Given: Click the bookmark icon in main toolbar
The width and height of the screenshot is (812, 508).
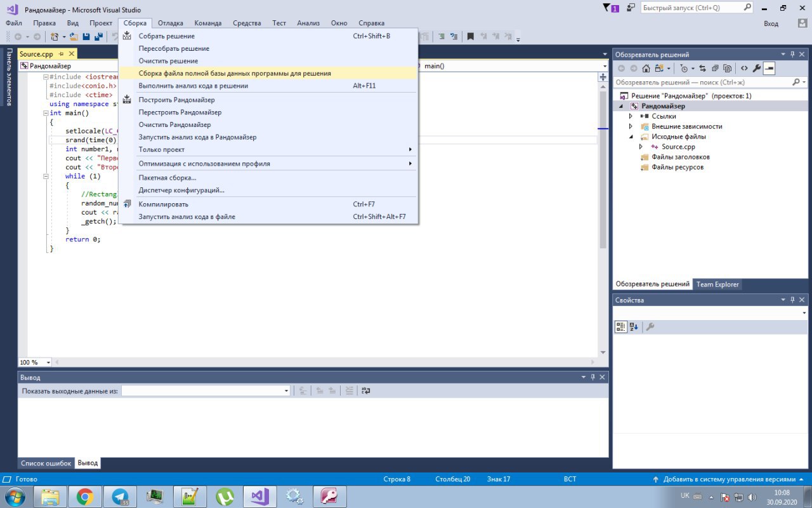Looking at the screenshot, I should [x=470, y=37].
